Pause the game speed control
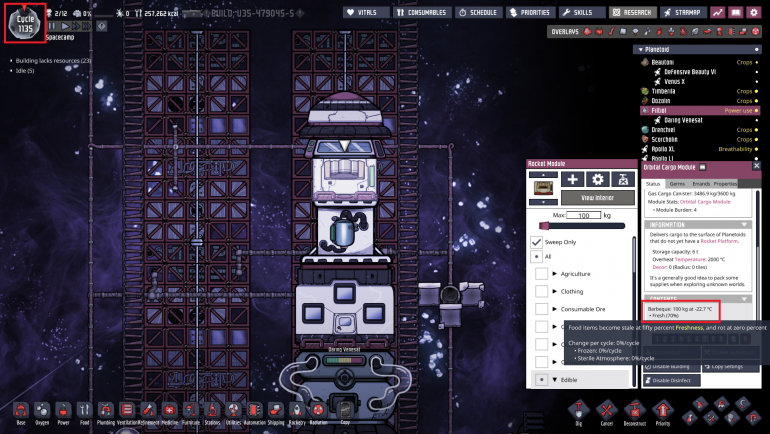Screen dimensions: 770x434 [x=52, y=26]
